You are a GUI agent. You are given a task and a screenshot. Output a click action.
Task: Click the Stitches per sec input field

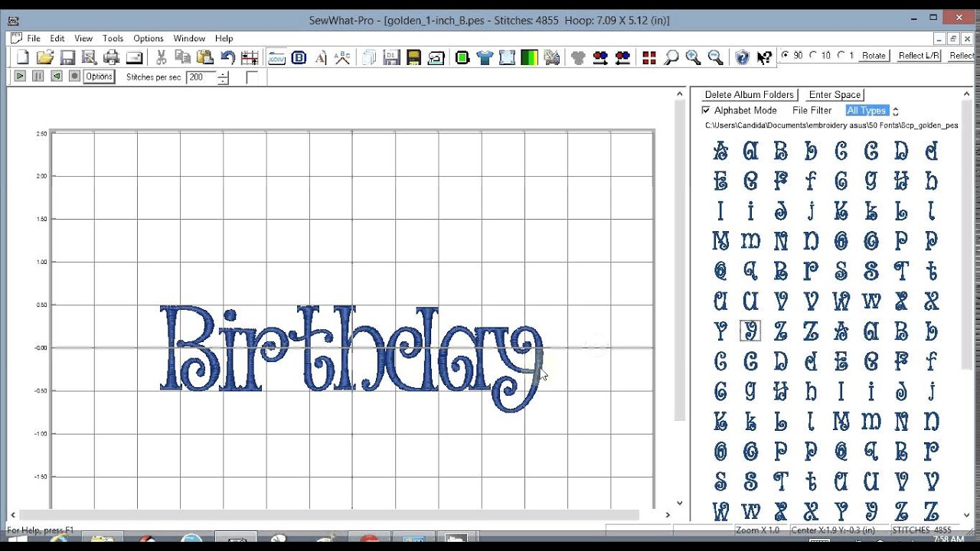[201, 77]
